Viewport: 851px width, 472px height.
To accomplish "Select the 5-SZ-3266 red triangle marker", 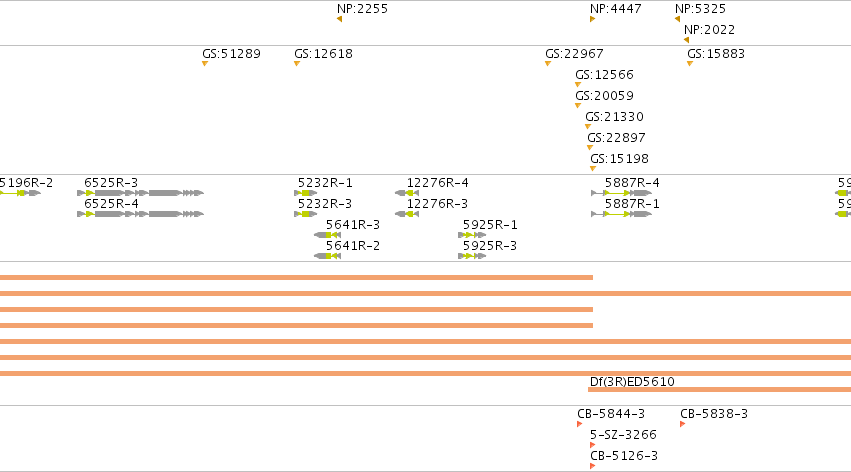I will (593, 445).
